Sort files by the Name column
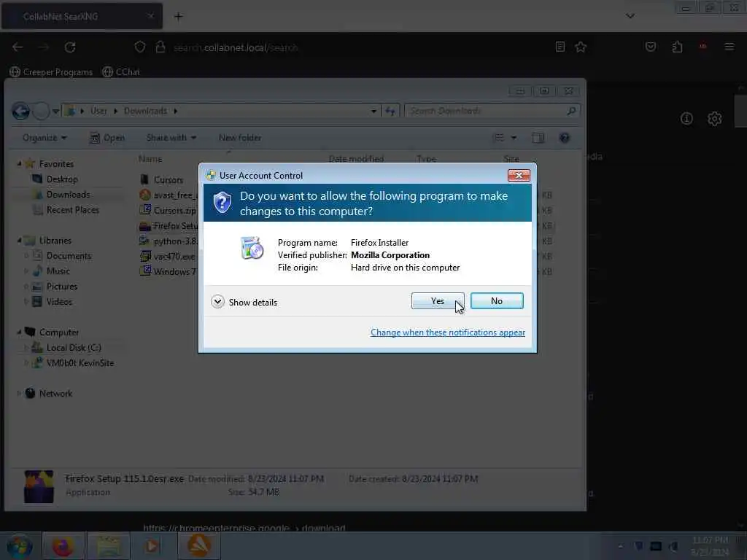747x560 pixels. coord(150,158)
